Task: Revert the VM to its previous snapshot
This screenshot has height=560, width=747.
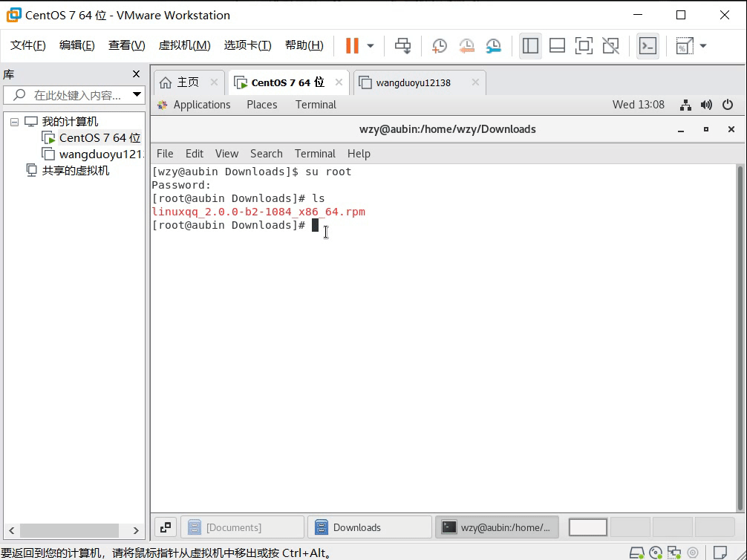Action: coord(466,45)
